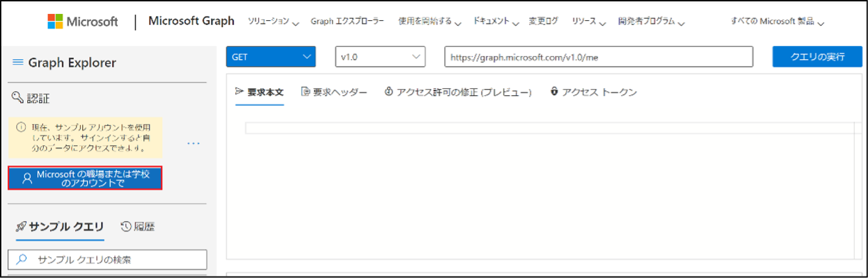868x278 pixels.
Task: Open the v1.0 version dropdown
Action: (x=380, y=57)
